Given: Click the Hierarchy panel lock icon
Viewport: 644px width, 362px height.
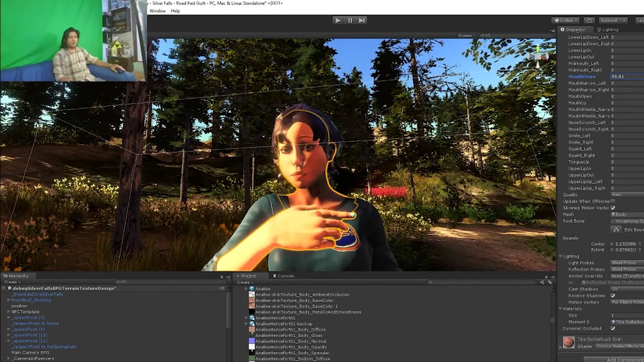Looking at the screenshot, I should 221,276.
